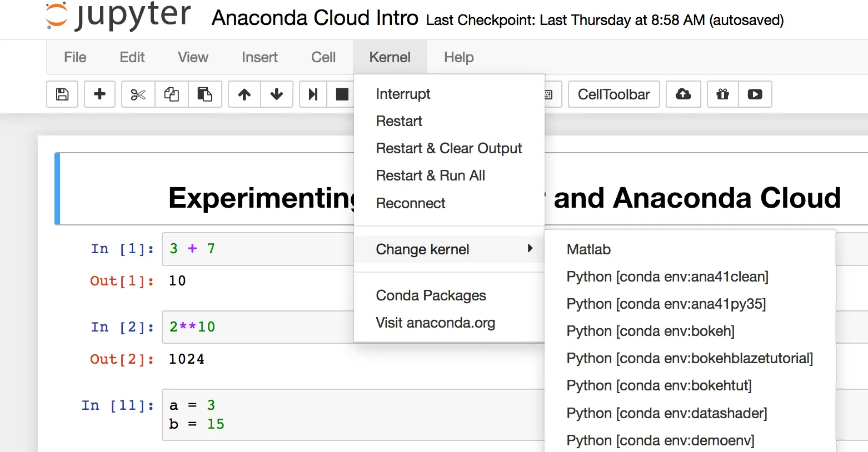Move the cell down with the arrow icon
The width and height of the screenshot is (868, 452).
(277, 94)
